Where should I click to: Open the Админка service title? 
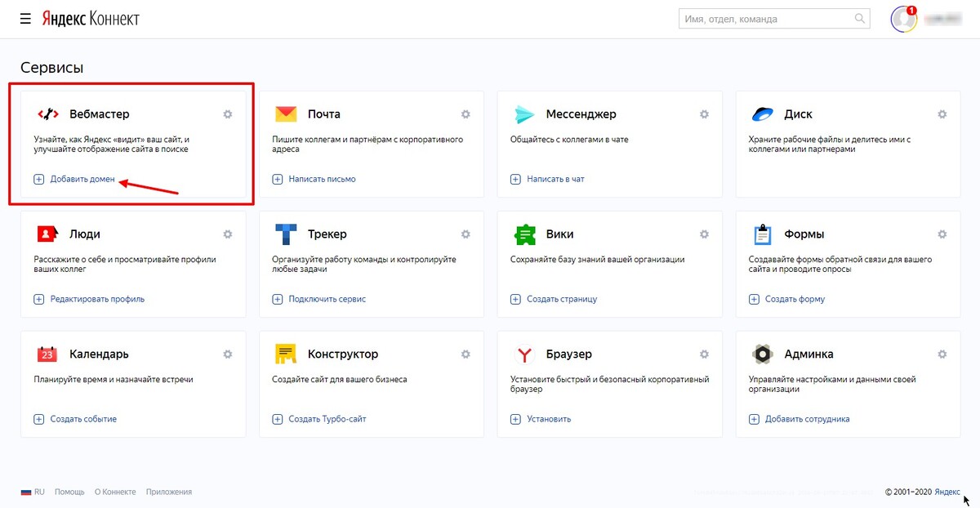point(809,354)
